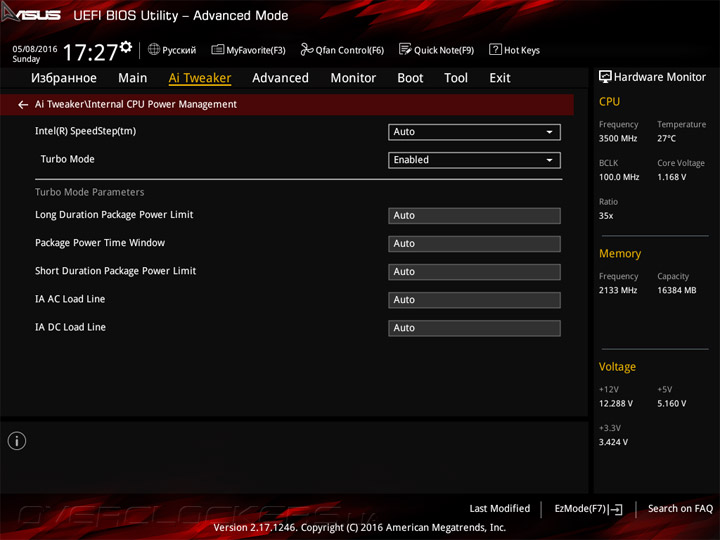Click Memory frequency value 2133 MHz

pyautogui.click(x=618, y=290)
